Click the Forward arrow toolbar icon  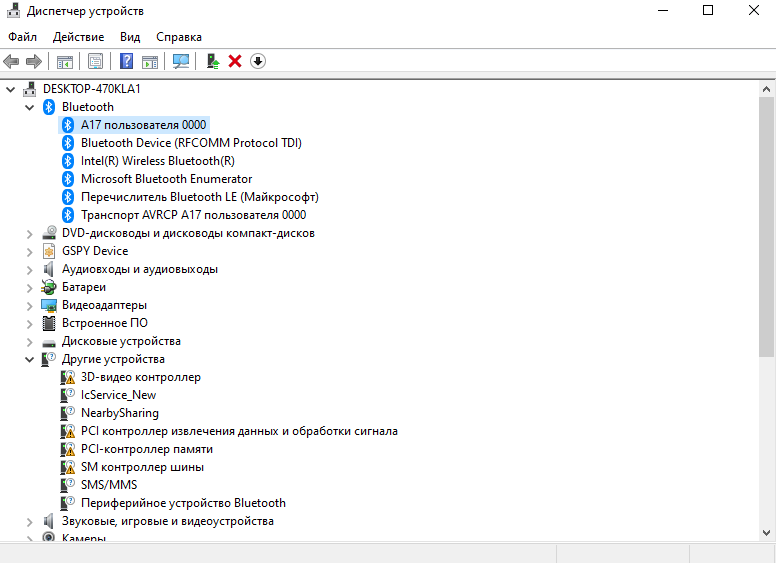pos(34,61)
